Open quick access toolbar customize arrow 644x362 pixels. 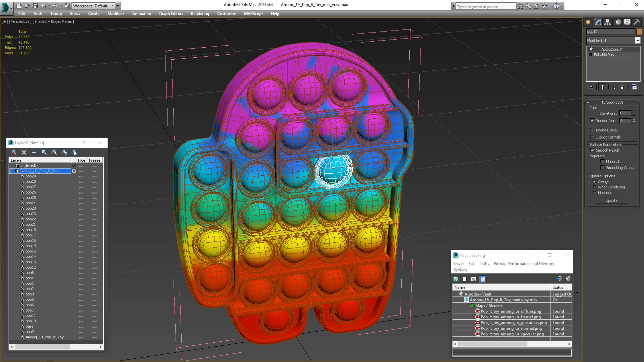118,6
